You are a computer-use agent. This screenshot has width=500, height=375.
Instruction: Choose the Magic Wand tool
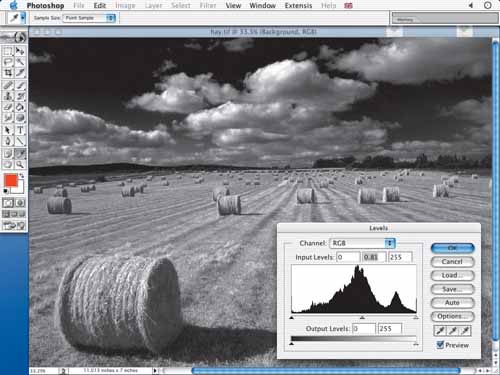coord(20,62)
